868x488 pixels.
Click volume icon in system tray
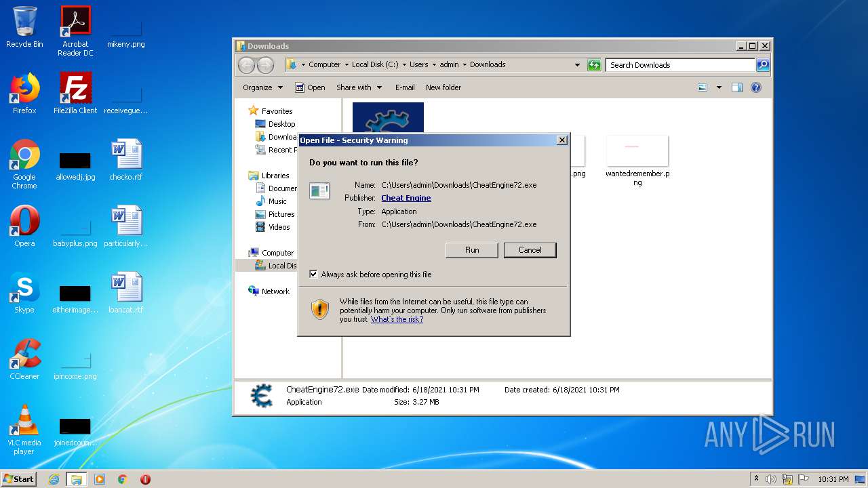771,479
